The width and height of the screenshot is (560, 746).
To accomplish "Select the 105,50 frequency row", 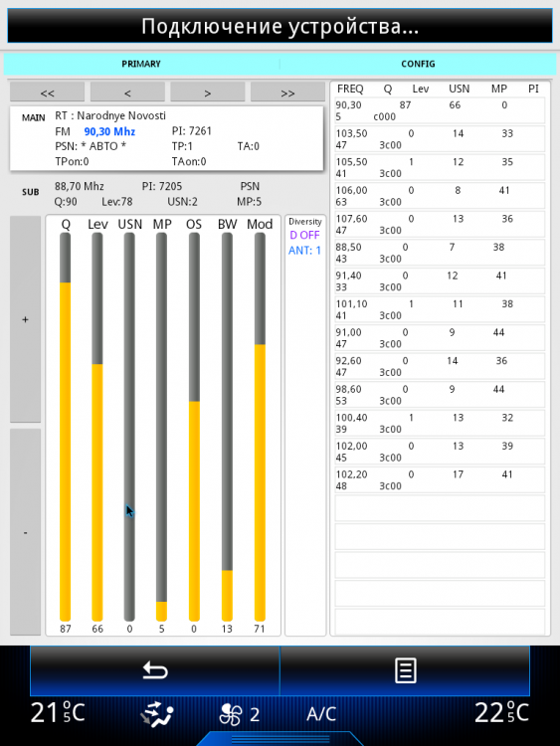I will click(x=440, y=167).
